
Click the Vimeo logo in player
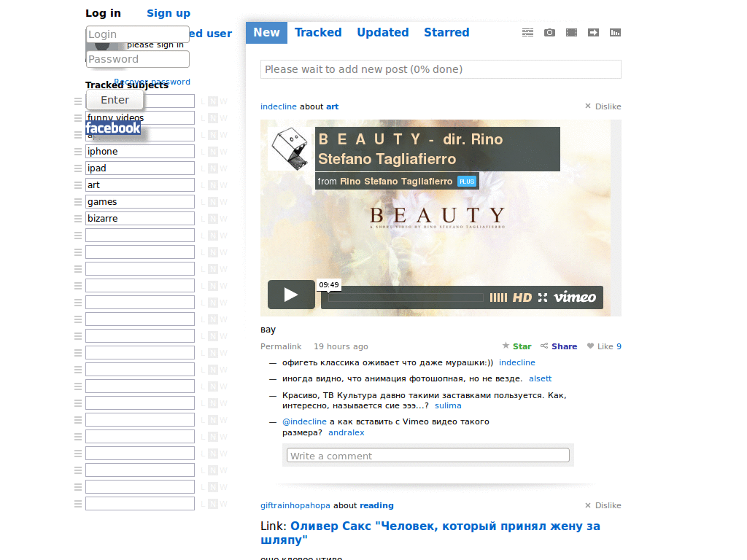[575, 297]
